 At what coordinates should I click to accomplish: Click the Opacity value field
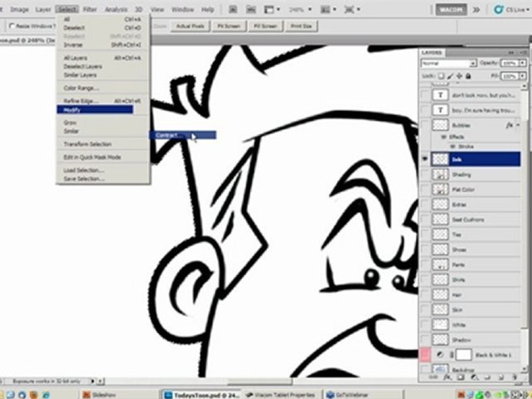(x=509, y=63)
